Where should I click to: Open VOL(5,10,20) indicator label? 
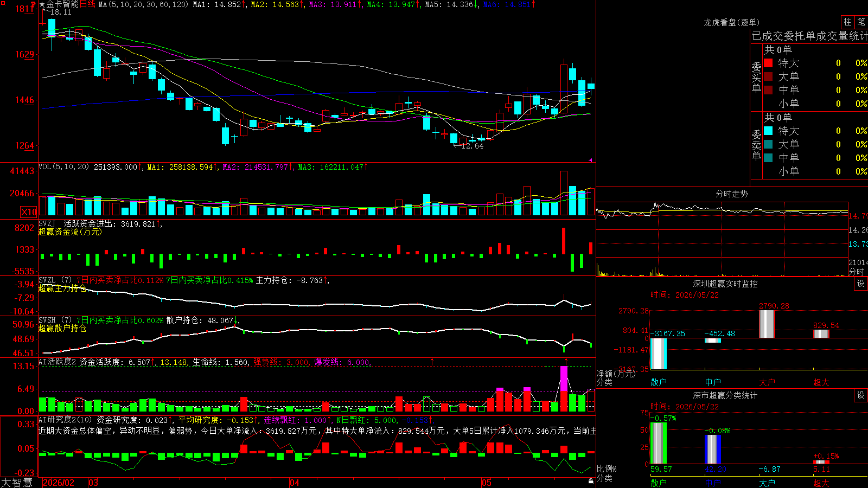63,167
